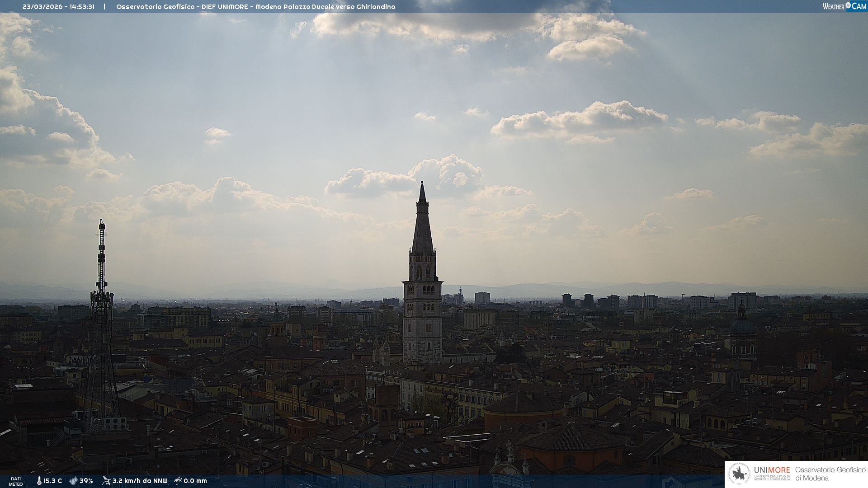Click the DATI METEO label
The image size is (868, 488).
(16, 481)
